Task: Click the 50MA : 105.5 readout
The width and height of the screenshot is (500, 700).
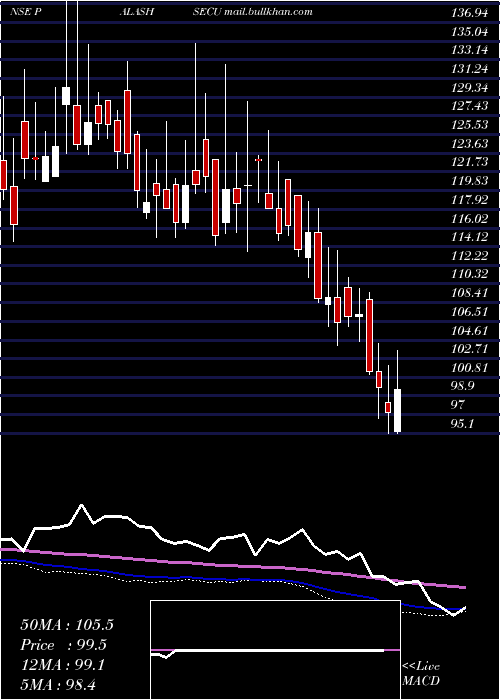Action: (x=67, y=625)
